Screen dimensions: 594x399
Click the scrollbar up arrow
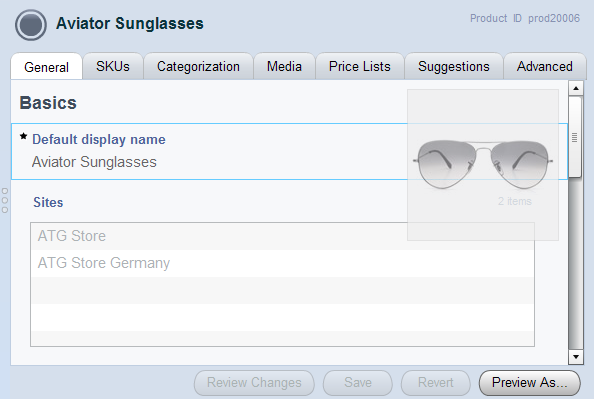click(576, 88)
